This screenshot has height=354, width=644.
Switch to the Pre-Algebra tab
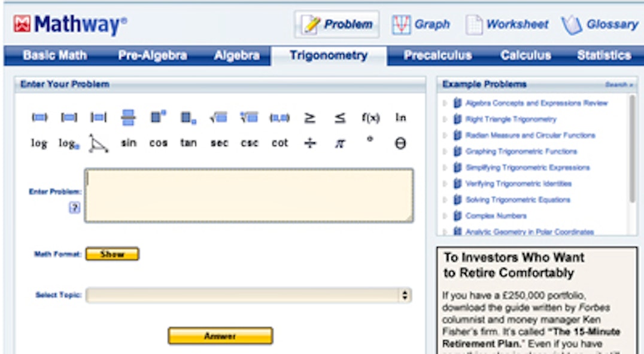(153, 56)
